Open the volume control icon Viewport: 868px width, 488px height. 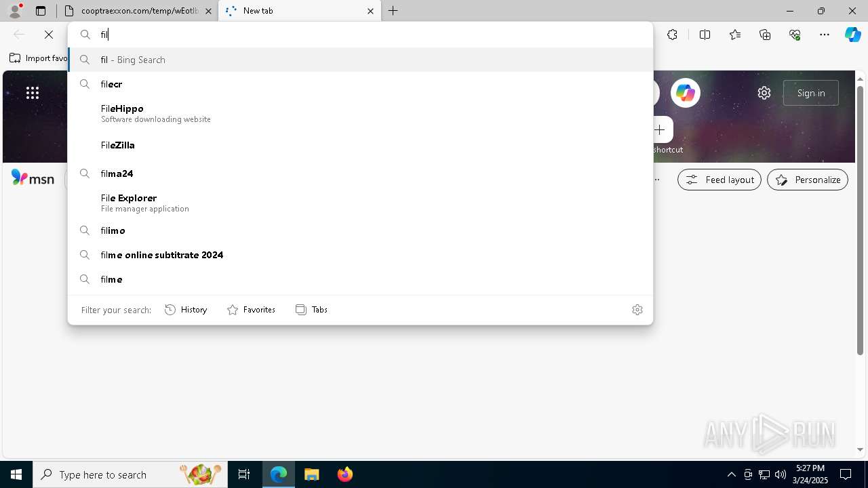[x=781, y=474]
